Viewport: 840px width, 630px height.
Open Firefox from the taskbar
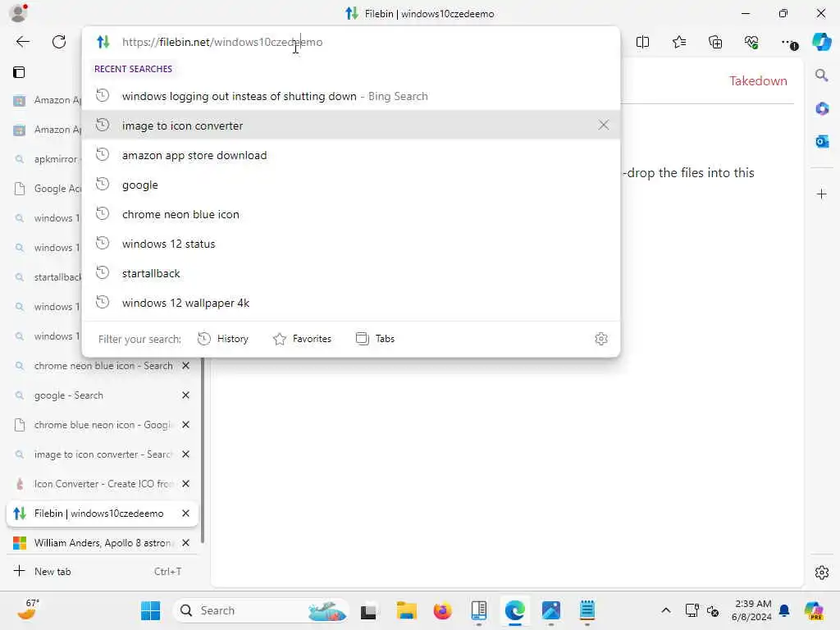click(442, 610)
